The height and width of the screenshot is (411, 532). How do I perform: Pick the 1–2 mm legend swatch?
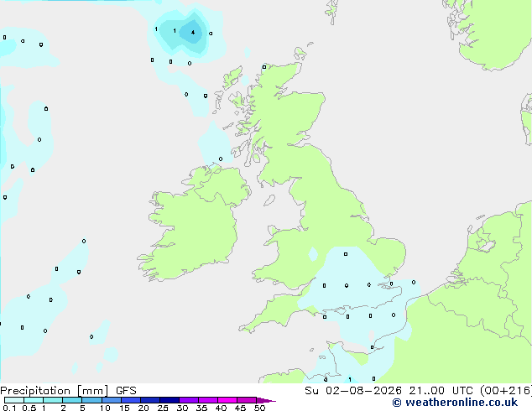click(53, 400)
